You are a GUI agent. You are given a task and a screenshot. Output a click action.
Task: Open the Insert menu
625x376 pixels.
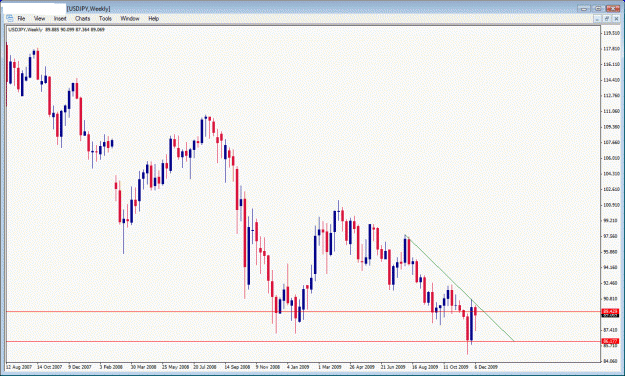[x=60, y=18]
